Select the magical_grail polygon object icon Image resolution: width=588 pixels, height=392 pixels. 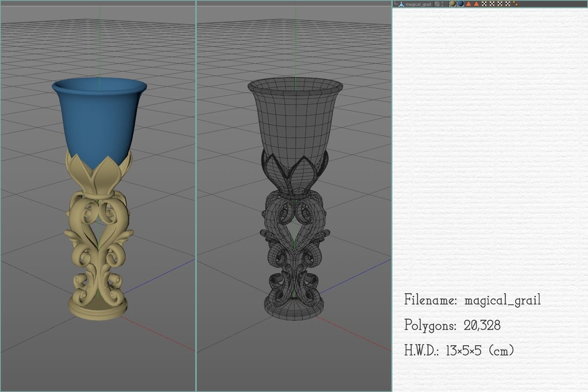[x=401, y=4]
